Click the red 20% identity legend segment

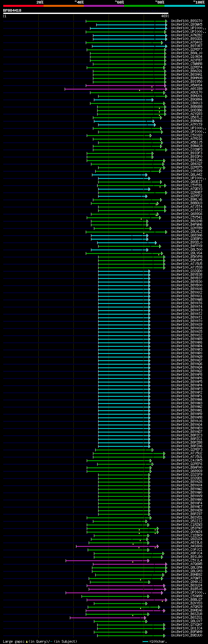pos(23,6)
